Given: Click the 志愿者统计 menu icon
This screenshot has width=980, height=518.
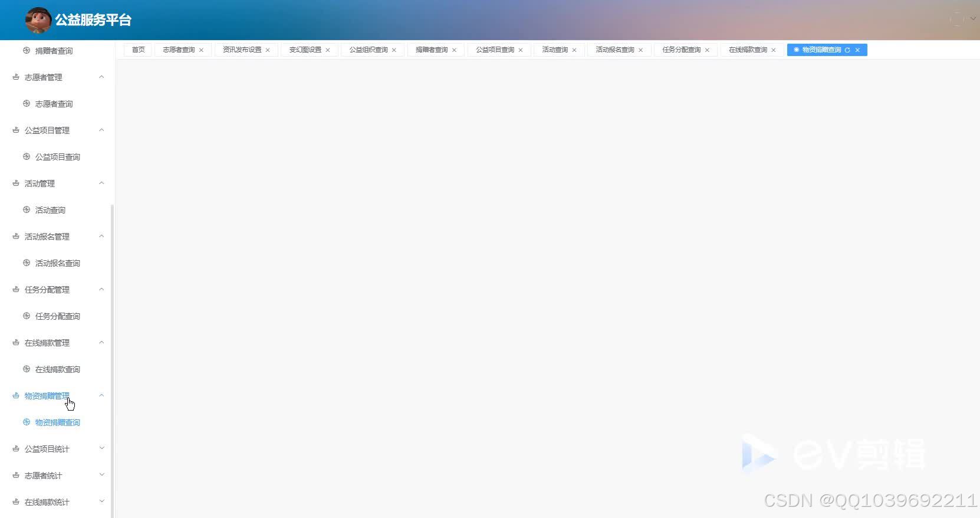Looking at the screenshot, I should [x=16, y=476].
